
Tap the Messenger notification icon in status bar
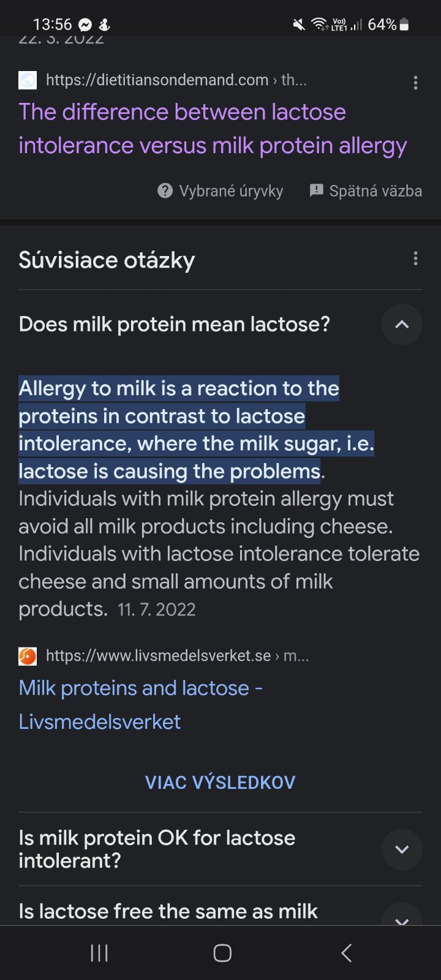tap(85, 24)
